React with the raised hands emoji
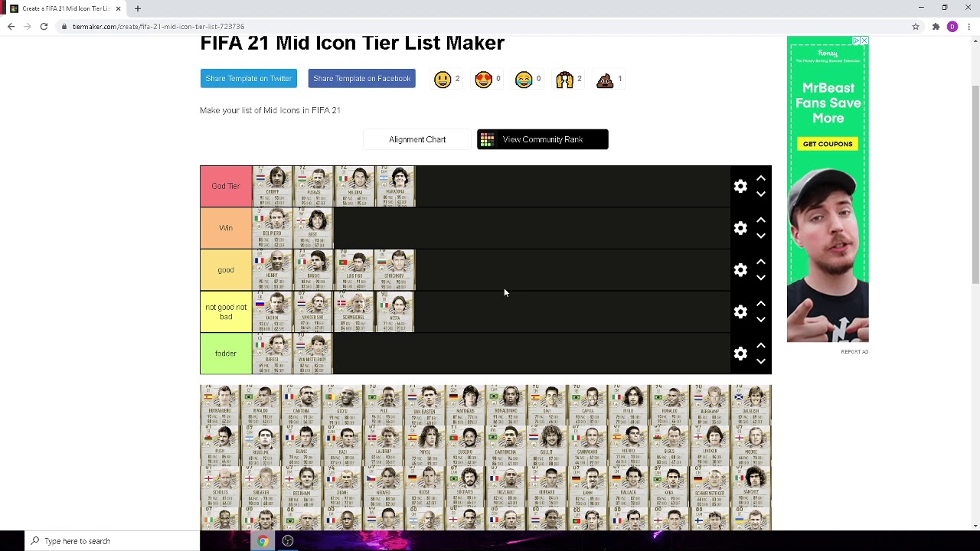The image size is (980, 551). (564, 79)
